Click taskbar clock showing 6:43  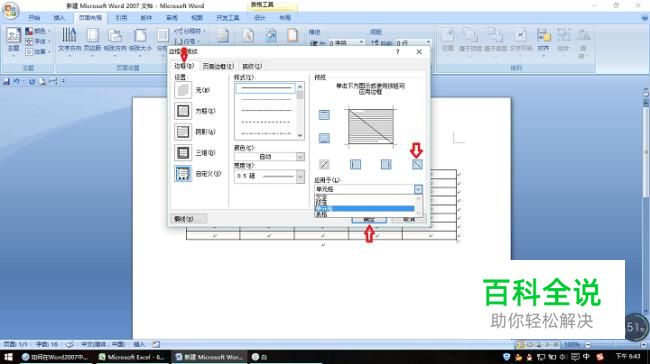tap(628, 357)
